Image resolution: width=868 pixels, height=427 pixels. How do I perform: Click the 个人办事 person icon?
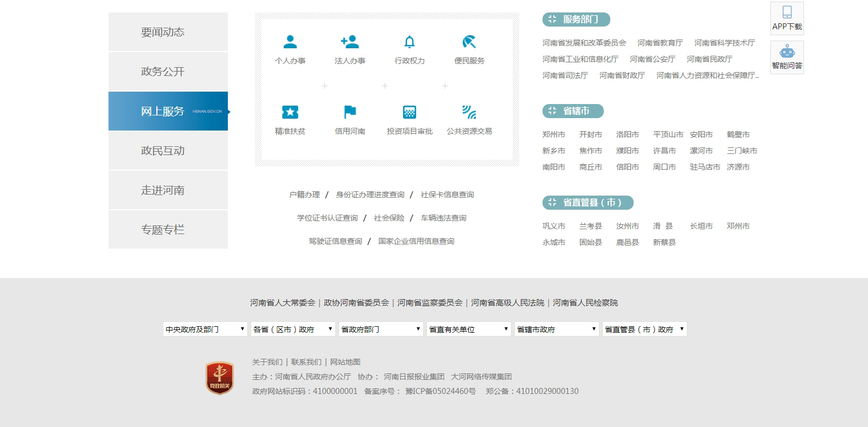(x=290, y=42)
